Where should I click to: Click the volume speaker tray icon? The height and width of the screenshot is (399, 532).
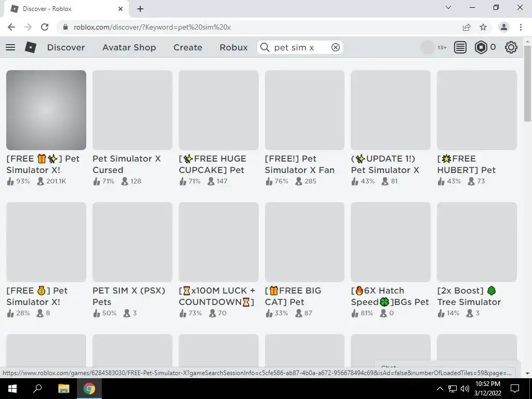tap(465, 389)
